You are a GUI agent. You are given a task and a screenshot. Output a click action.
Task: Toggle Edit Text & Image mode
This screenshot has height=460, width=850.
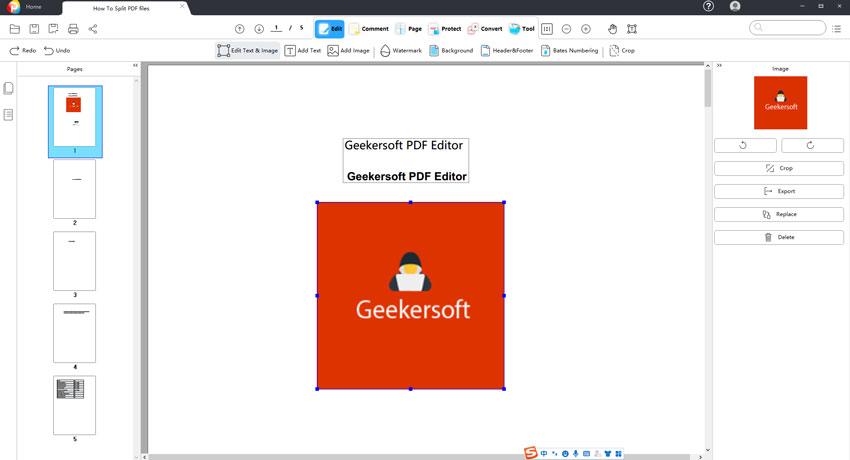pos(247,50)
